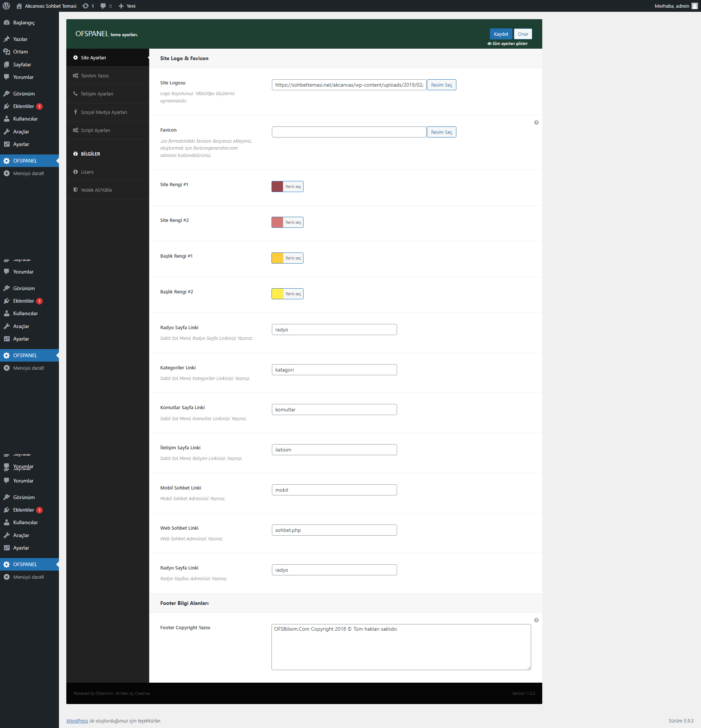Screen dimensions: 701x728
Task: Pick color for Site Rengi #2
Action: pyautogui.click(x=287, y=222)
